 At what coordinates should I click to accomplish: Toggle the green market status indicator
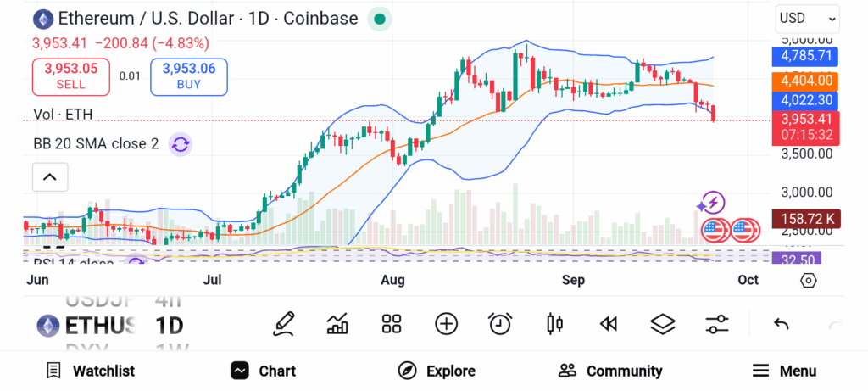click(380, 19)
